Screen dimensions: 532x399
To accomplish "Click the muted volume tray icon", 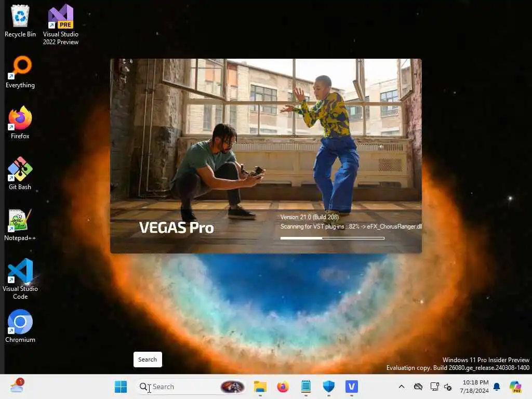I will coord(448,387).
